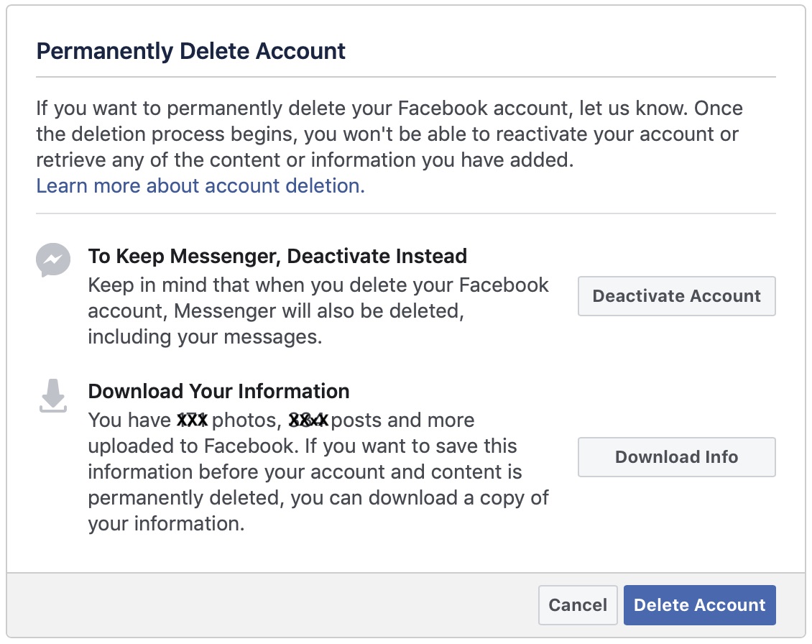Image resolution: width=812 pixels, height=644 pixels.
Task: Click the Permanently Delete Account heading
Action: [190, 50]
